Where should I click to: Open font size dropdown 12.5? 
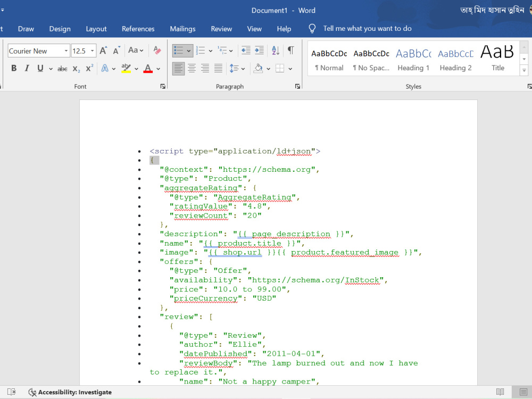pyautogui.click(x=92, y=51)
